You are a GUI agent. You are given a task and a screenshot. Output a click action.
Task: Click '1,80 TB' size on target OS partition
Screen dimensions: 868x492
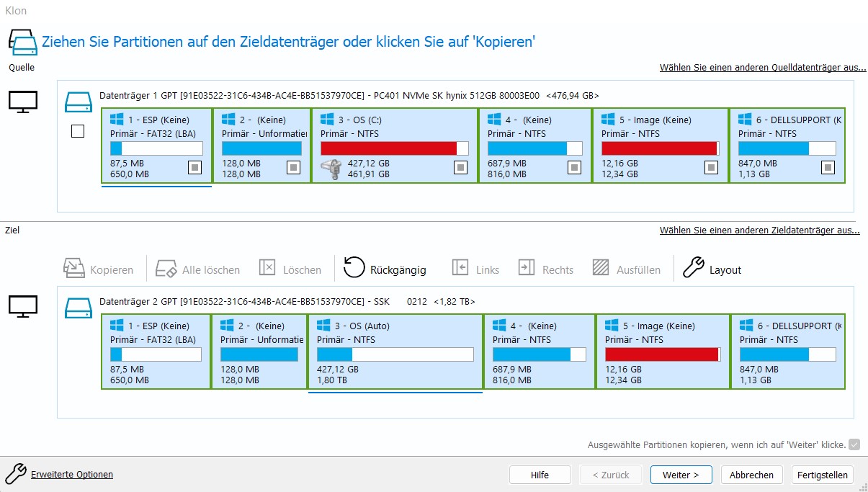(x=331, y=380)
